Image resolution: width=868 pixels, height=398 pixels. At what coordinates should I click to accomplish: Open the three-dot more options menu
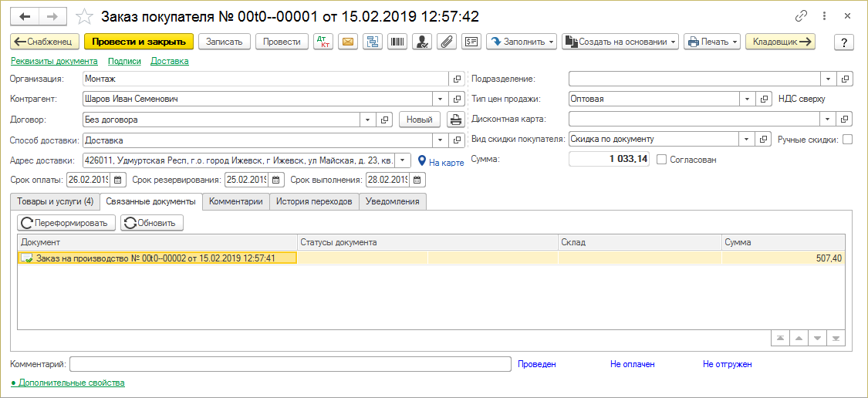click(x=826, y=17)
